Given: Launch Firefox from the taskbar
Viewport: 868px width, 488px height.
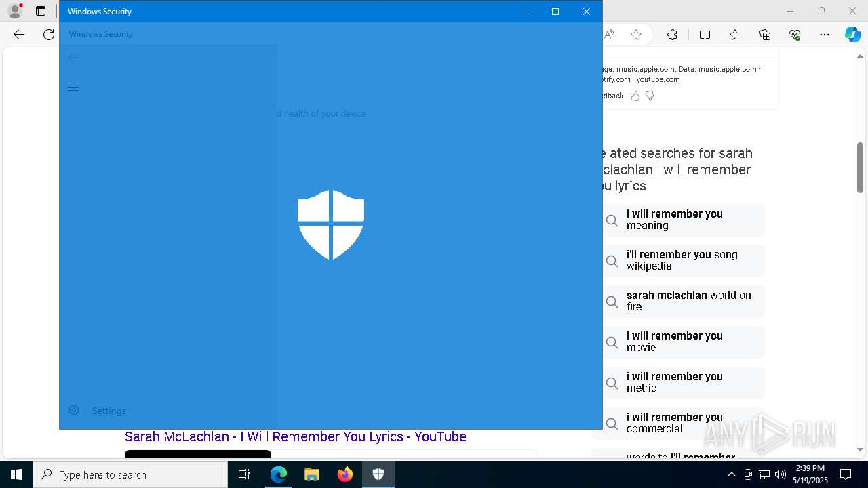Looking at the screenshot, I should (345, 474).
